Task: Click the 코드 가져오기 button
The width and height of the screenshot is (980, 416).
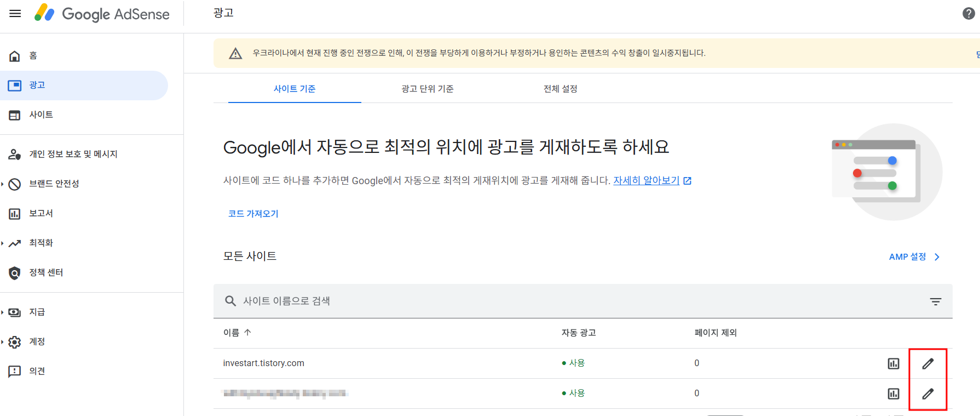Action: (x=253, y=214)
